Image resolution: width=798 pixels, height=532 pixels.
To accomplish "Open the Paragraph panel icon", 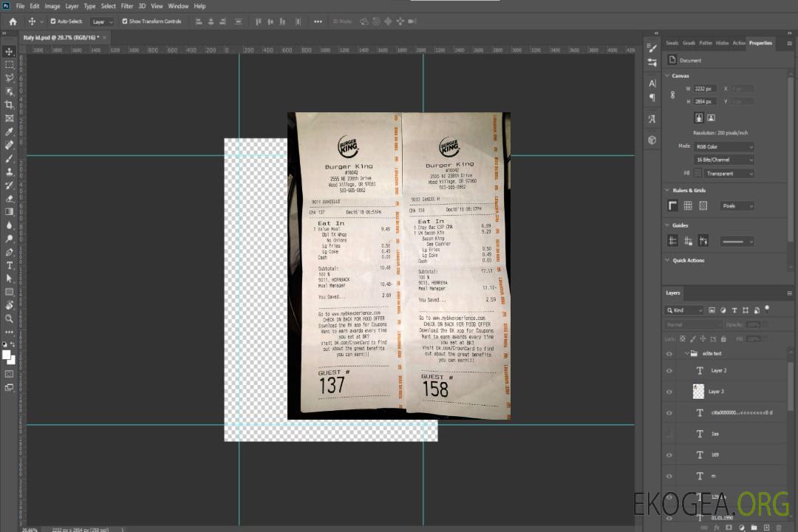I will [652, 98].
